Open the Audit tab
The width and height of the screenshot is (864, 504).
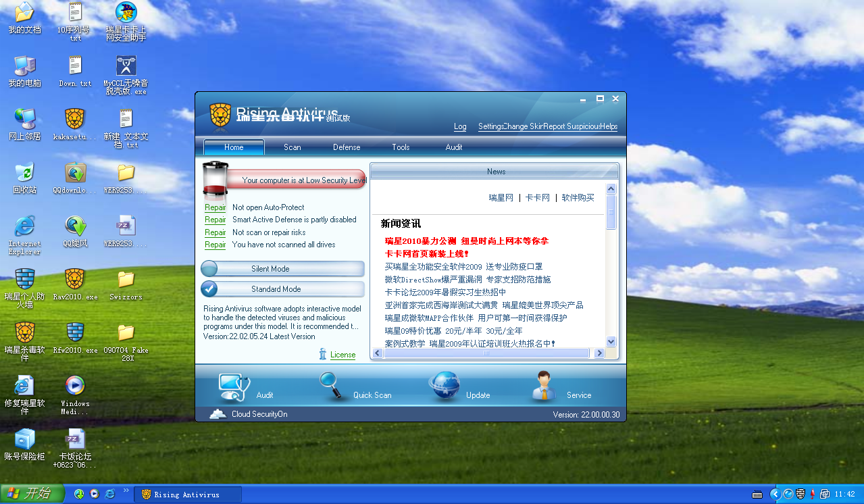pos(454,147)
